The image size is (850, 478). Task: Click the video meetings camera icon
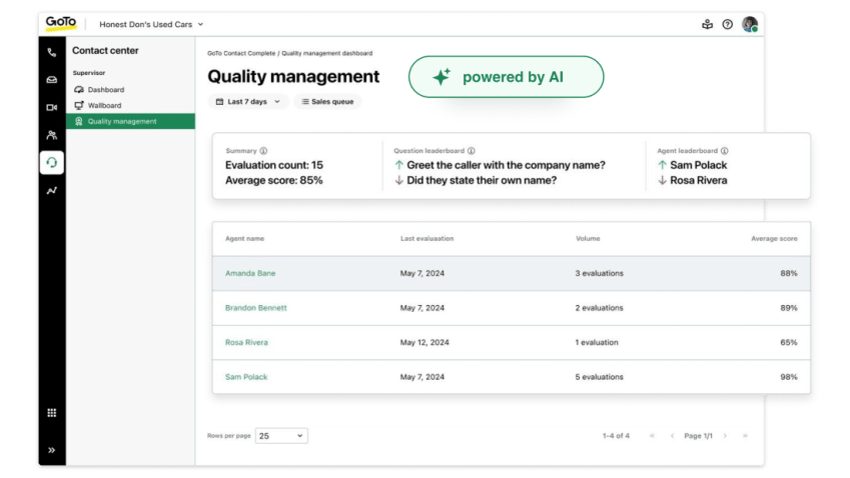coord(51,107)
